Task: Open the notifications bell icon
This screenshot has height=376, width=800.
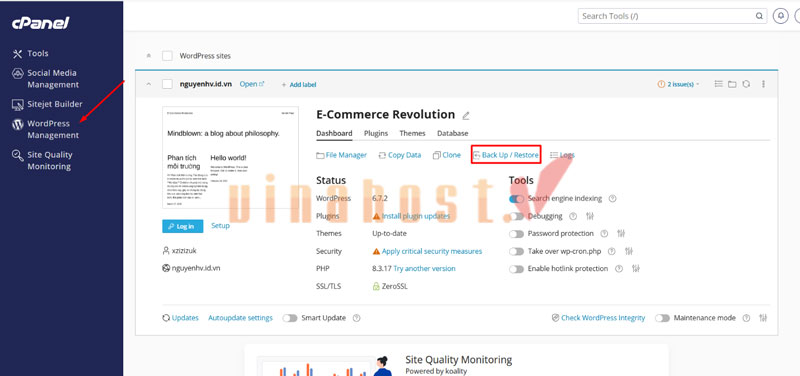Action: [x=780, y=16]
